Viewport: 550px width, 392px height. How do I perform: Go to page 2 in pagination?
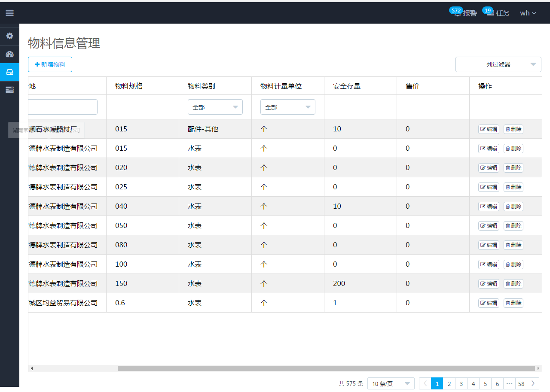click(449, 383)
